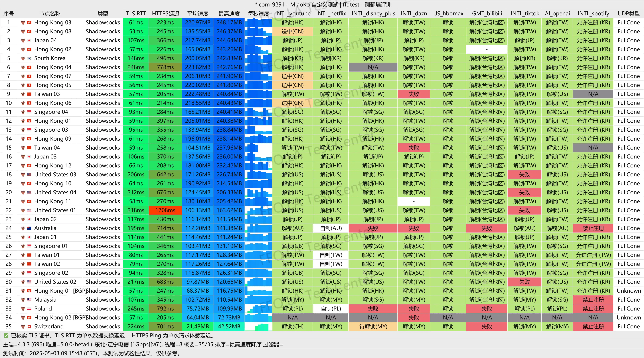The width and height of the screenshot is (644, 358).
Task: Click the 21.48MB average speed cell
Action: 198,326
